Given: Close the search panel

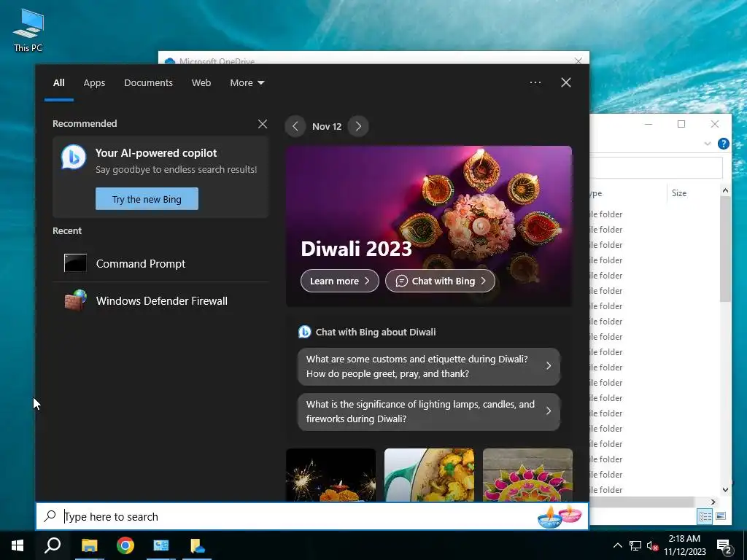Looking at the screenshot, I should tap(566, 82).
